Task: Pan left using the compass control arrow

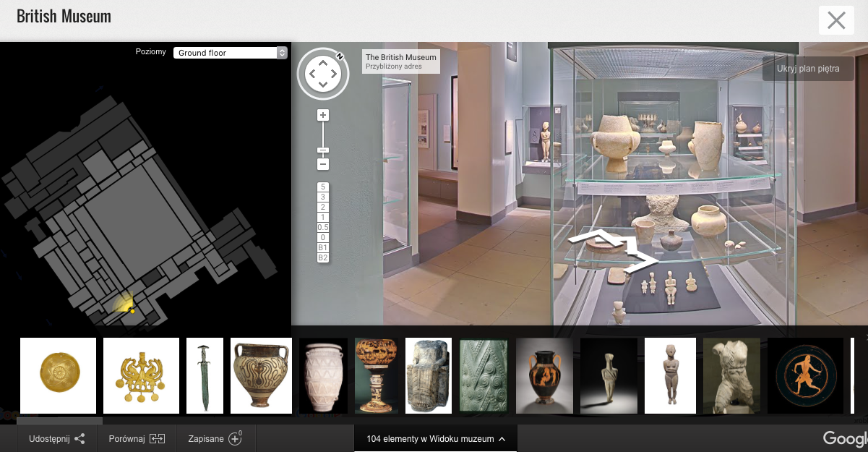Action: 311,74
